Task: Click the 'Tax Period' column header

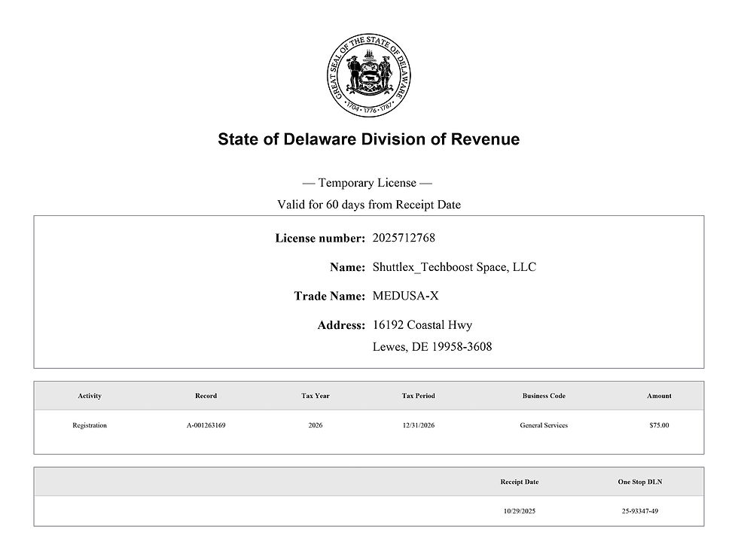Action: (x=419, y=396)
